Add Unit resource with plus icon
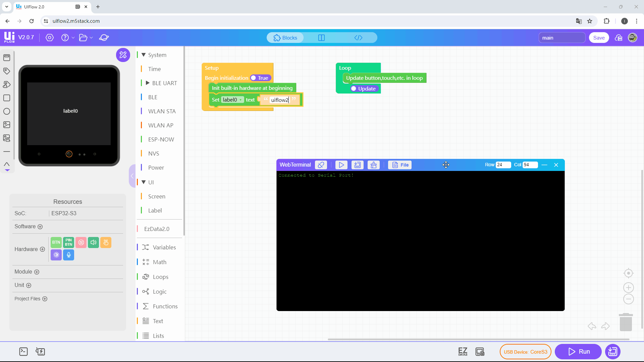 pos(29,285)
